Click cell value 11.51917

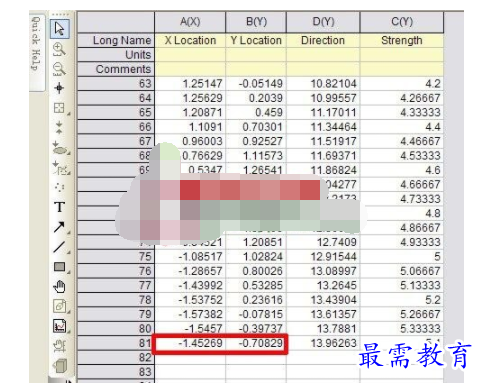[x=333, y=141]
